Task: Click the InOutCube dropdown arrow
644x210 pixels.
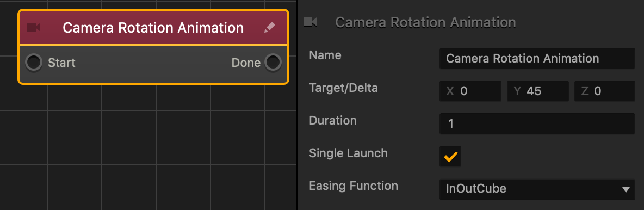Action: pos(626,189)
